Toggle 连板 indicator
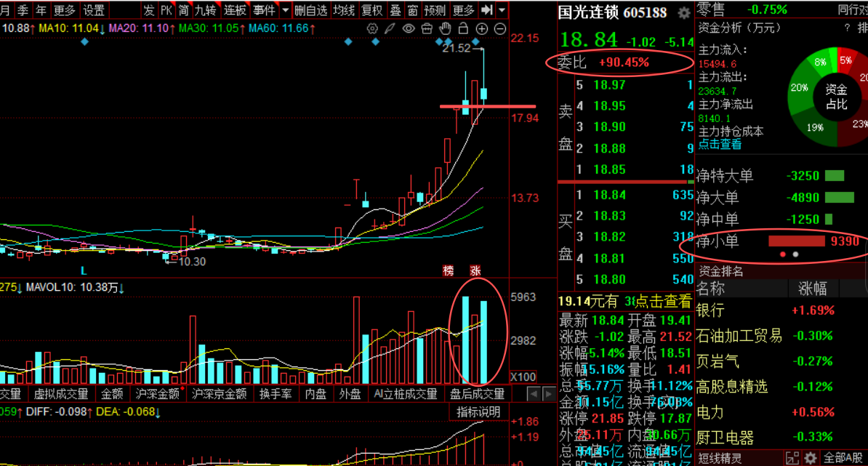Image resolution: width=868 pixels, height=466 pixels. (235, 10)
